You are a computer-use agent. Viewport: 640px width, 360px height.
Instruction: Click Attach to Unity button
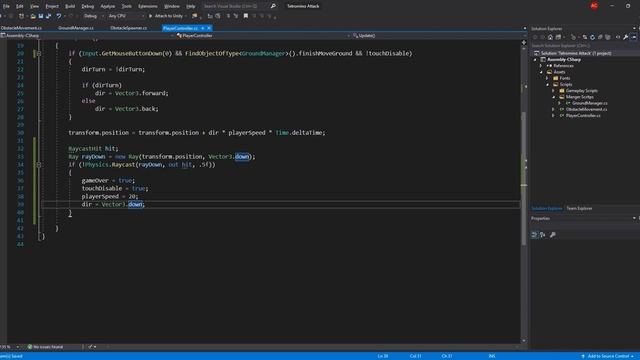coord(166,16)
